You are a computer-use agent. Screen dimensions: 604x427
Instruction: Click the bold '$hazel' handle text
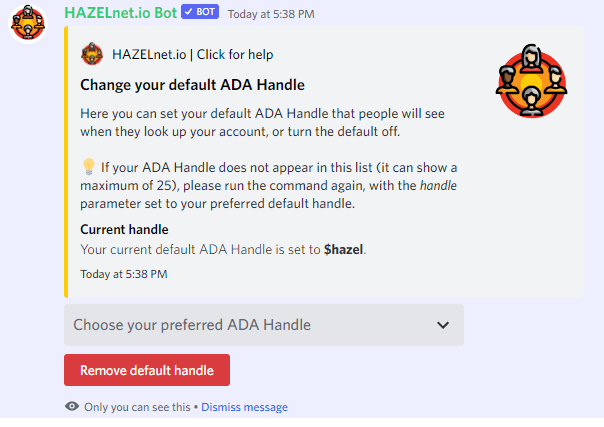point(343,250)
